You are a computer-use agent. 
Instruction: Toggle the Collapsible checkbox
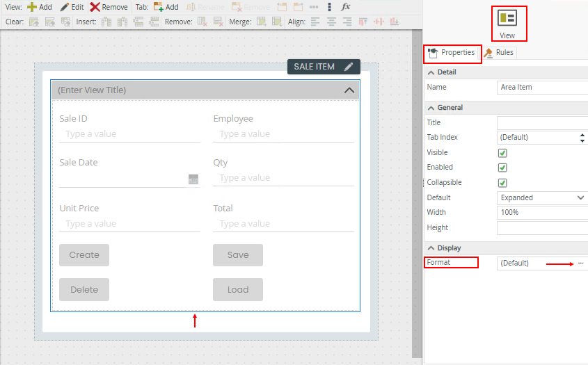click(x=502, y=183)
